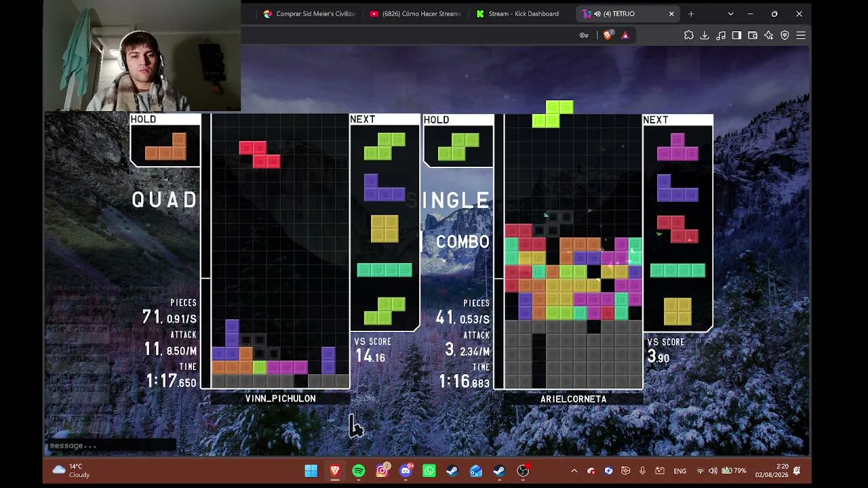Switch to Comprar Sid Meier's Civilization tab

click(x=310, y=14)
